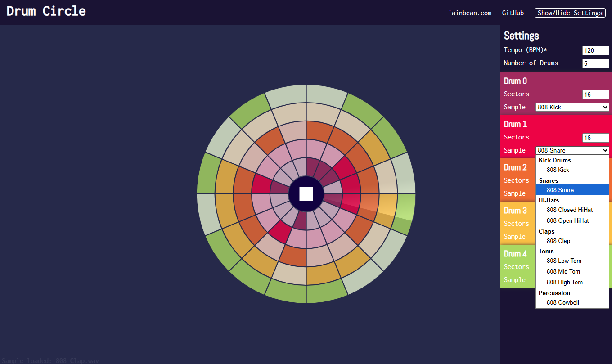Screen dimensions: 612x364
Task: Open the GitHub link
Action: tap(513, 13)
